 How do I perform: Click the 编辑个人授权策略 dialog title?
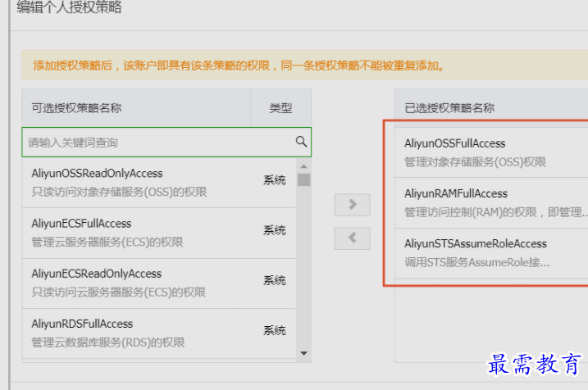[x=70, y=7]
